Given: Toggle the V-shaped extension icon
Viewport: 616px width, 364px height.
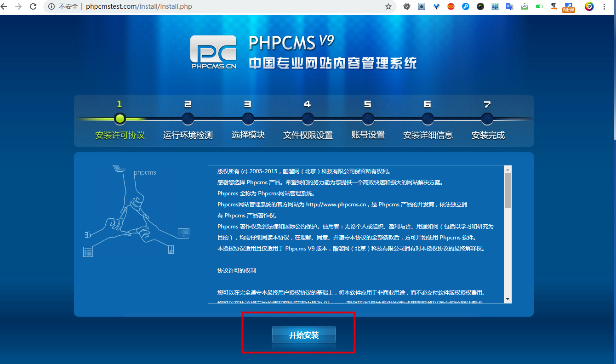Looking at the screenshot, I should tap(436, 6).
